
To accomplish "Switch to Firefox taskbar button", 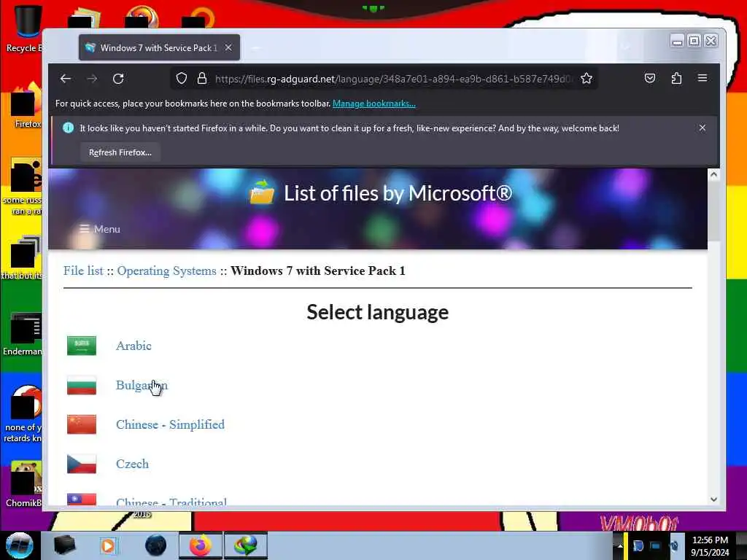I will click(201, 545).
